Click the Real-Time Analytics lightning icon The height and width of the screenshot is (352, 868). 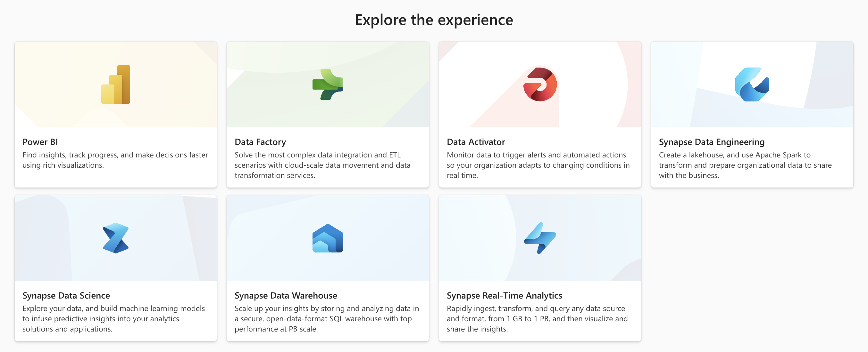tap(540, 238)
